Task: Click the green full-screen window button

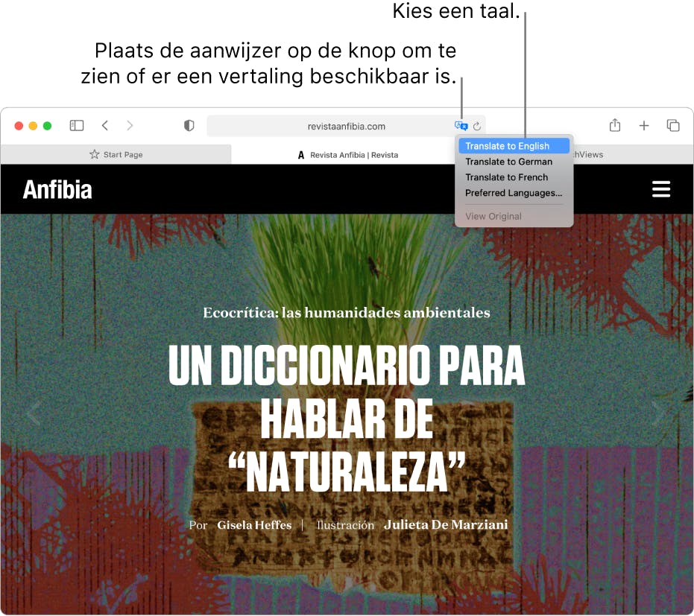Action: [48, 126]
